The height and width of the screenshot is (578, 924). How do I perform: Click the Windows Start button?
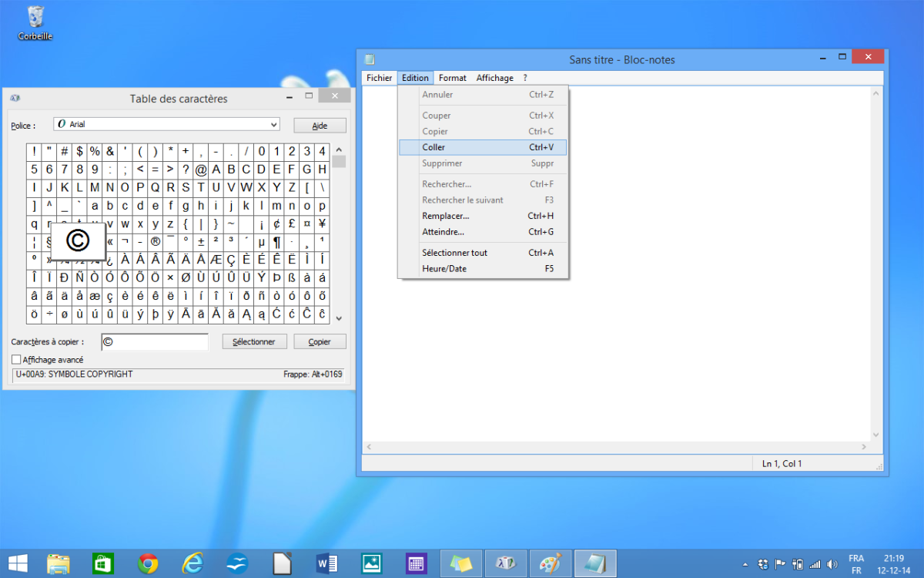tap(17, 563)
